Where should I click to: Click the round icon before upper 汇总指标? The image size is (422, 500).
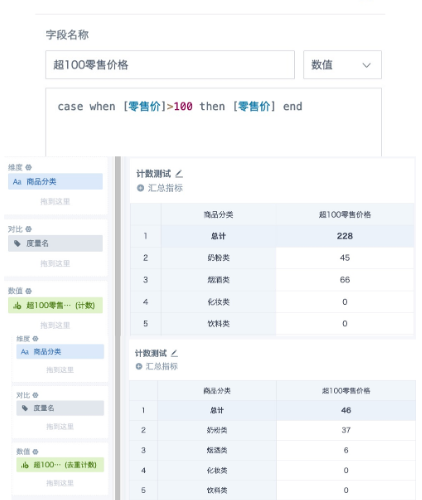pyautogui.click(x=140, y=188)
